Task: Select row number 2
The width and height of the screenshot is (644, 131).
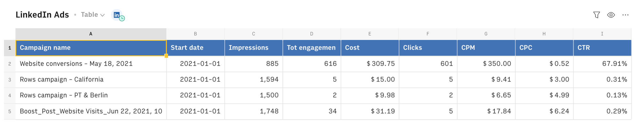Action: 10,64
